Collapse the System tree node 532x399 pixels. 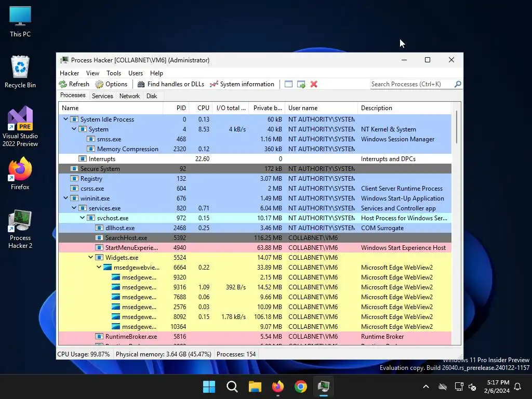(x=74, y=129)
